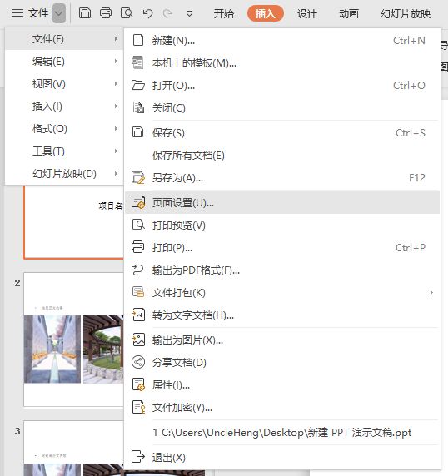
Task: Click the 保存 disk icon in menu
Action: pyautogui.click(x=138, y=132)
